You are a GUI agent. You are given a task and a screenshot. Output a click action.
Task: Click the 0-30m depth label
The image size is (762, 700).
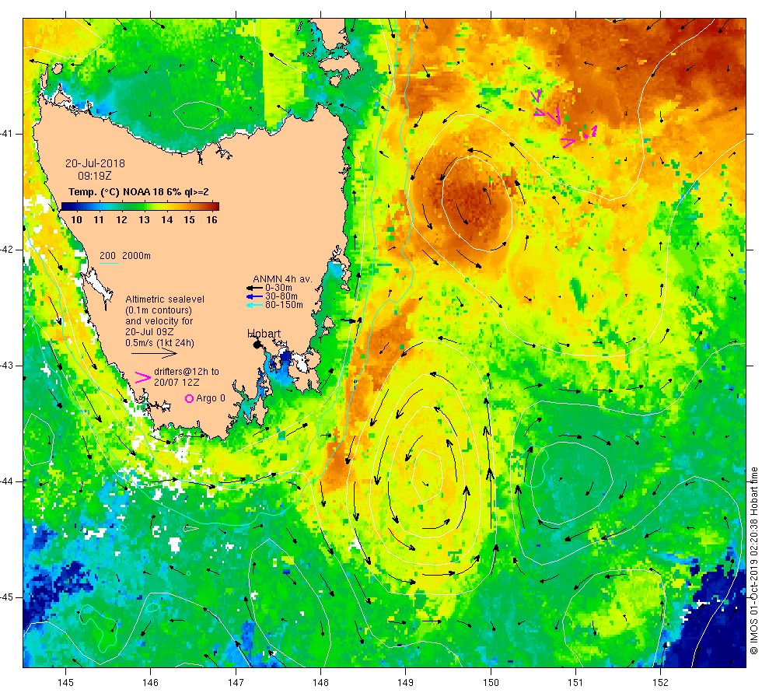pyautogui.click(x=278, y=288)
